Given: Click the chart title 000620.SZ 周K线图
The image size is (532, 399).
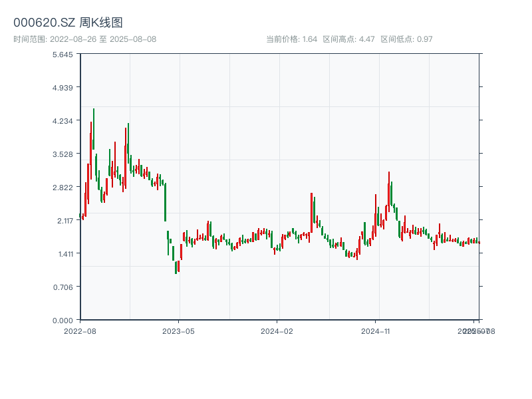Looking at the screenshot, I should point(68,23).
